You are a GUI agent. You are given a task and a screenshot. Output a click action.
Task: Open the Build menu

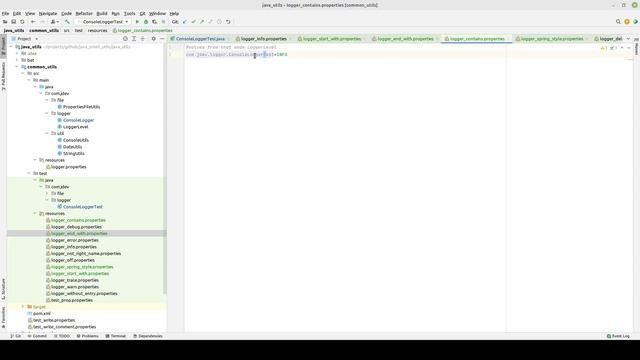coord(102,13)
